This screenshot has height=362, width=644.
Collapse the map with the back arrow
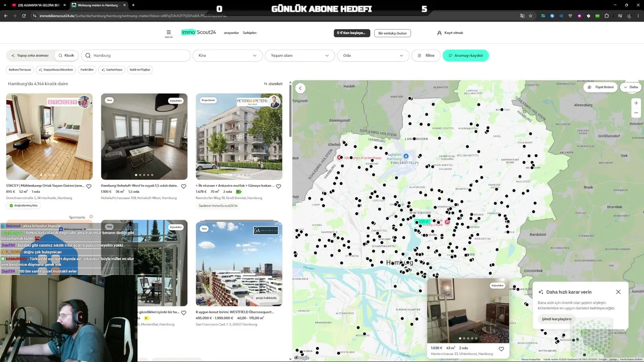coord(300,88)
